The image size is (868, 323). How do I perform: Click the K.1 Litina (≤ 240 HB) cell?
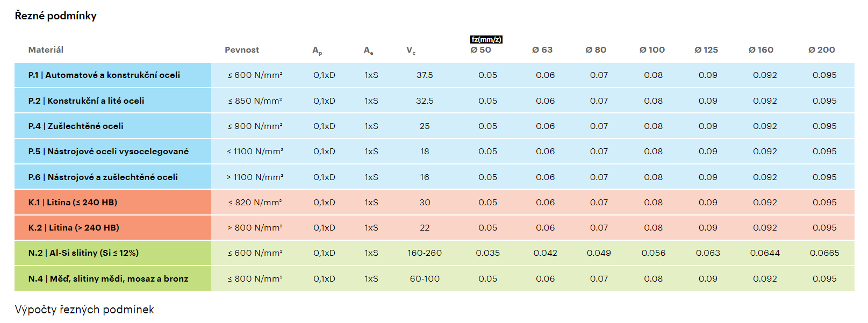[73, 203]
